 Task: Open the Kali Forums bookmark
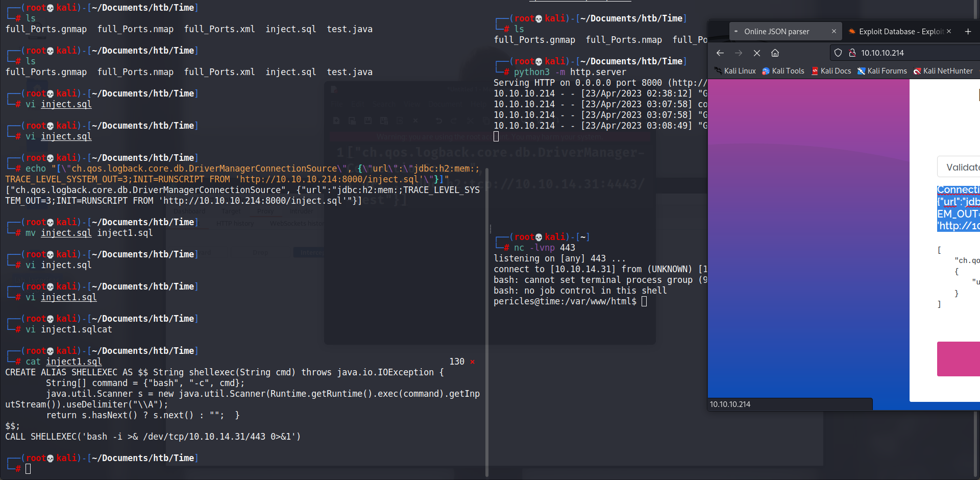point(882,71)
